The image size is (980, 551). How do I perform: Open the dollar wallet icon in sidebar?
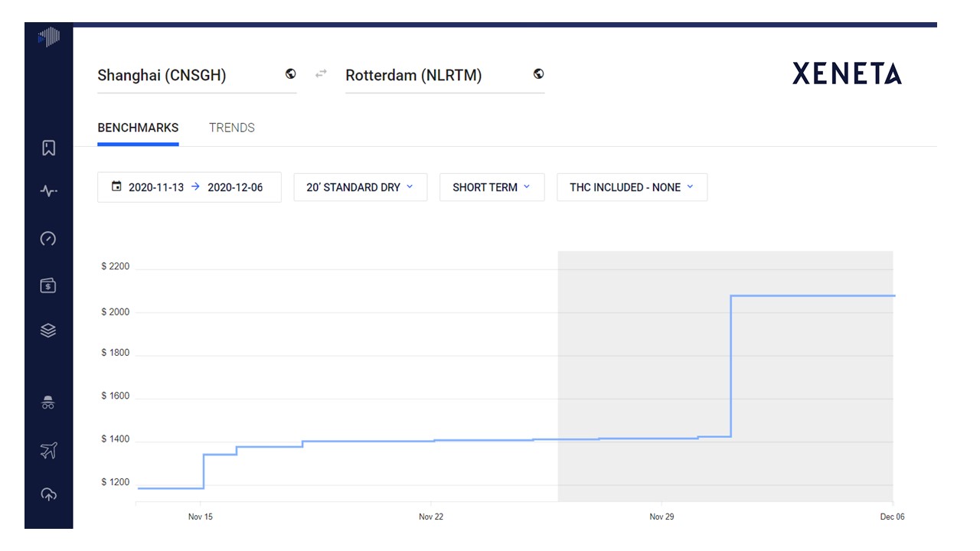pyautogui.click(x=48, y=285)
